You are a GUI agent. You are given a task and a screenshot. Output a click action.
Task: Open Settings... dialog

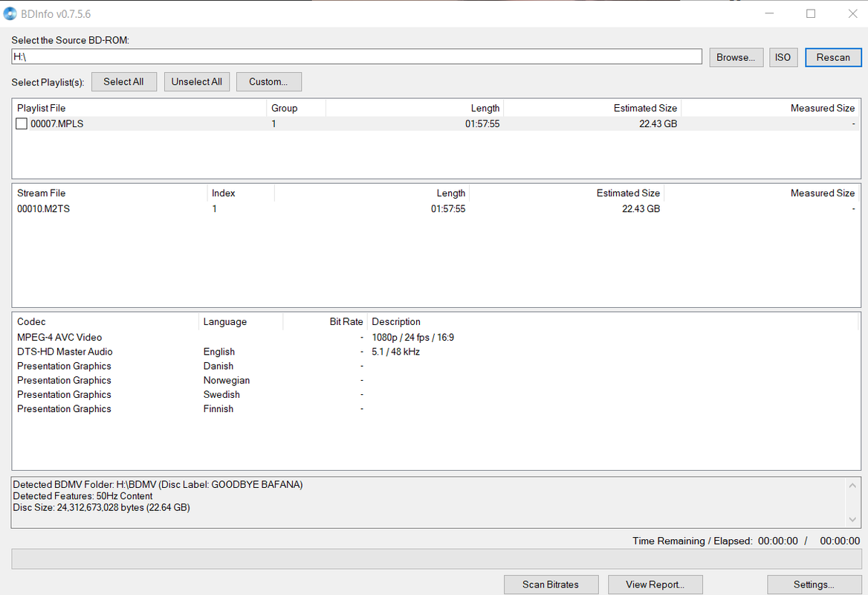tap(814, 585)
